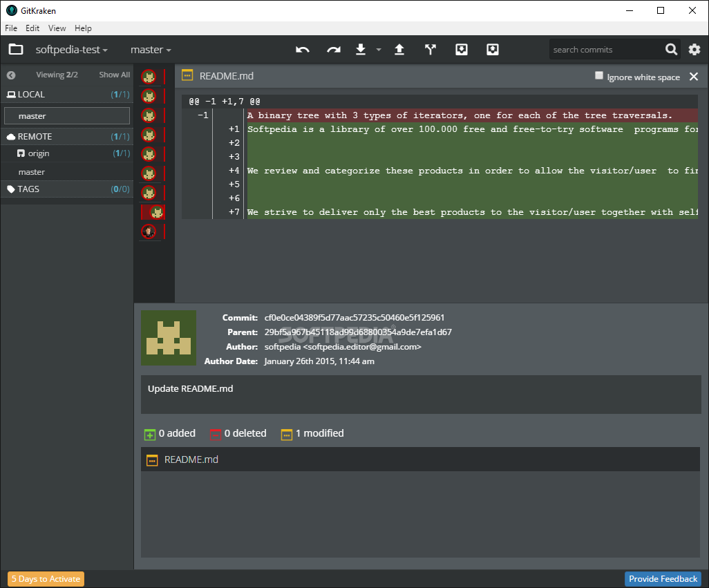709x588 pixels.
Task: Click the Provide Feedback button
Action: click(663, 579)
